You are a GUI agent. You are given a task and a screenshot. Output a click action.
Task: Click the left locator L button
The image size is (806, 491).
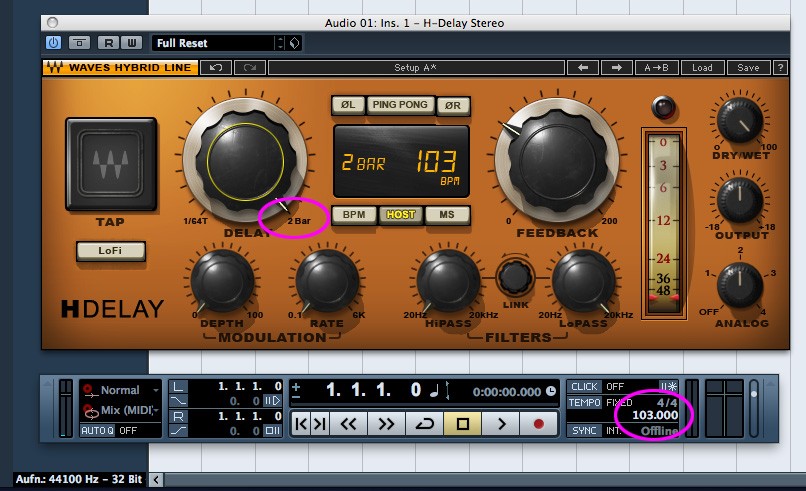tap(178, 386)
